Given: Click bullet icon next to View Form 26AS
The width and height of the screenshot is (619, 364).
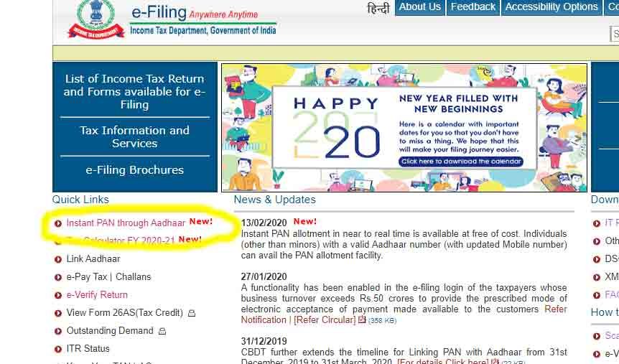Looking at the screenshot, I should [58, 314].
